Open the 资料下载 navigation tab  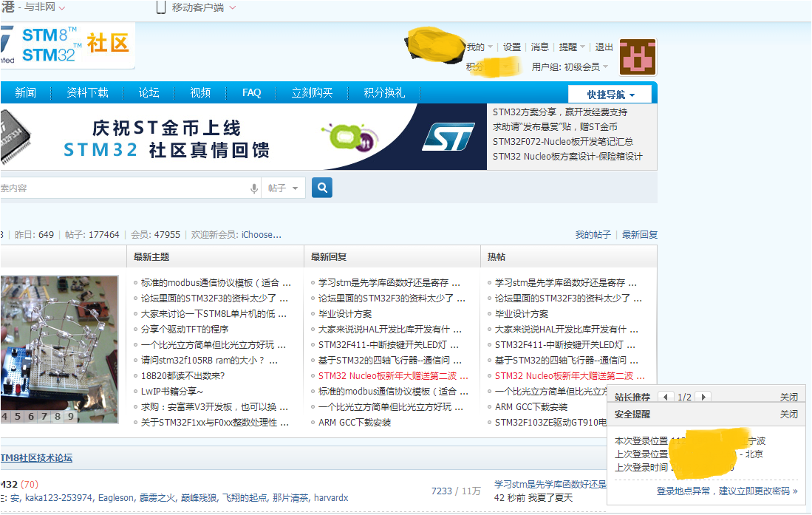pyautogui.click(x=87, y=93)
